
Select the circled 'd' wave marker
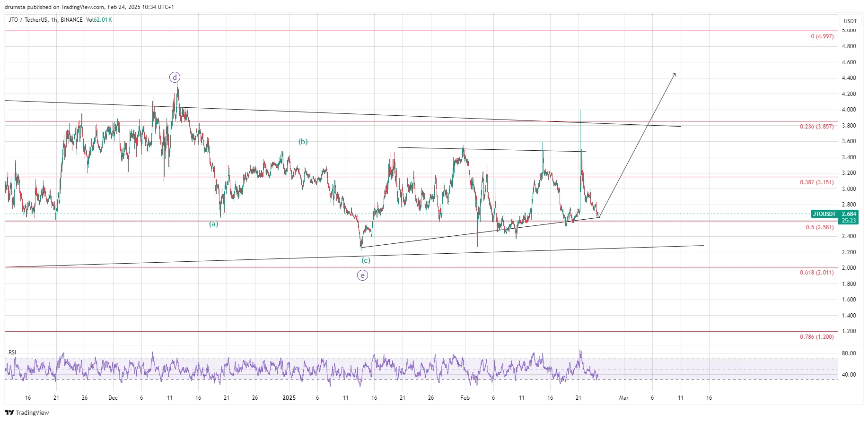(175, 77)
